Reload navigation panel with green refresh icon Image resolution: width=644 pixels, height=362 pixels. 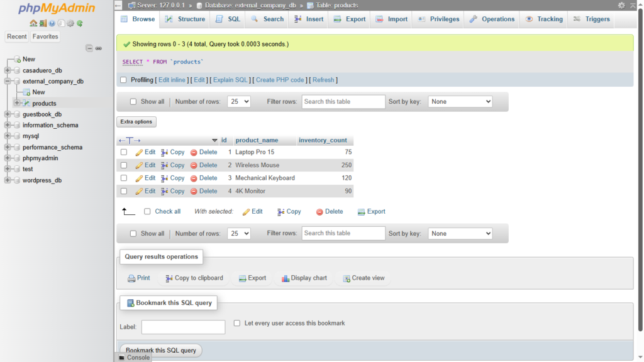[x=80, y=23]
